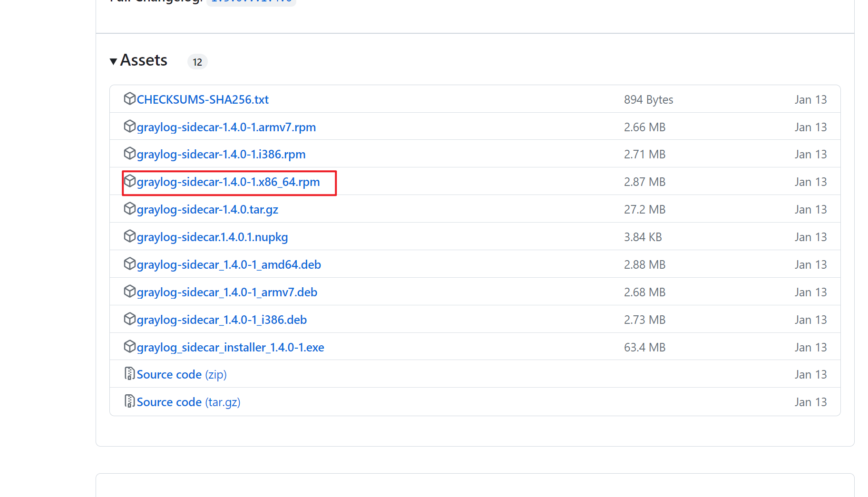Image resolution: width=868 pixels, height=497 pixels.
Task: Click the package icon beside i386.rpm asset
Action: tap(129, 153)
